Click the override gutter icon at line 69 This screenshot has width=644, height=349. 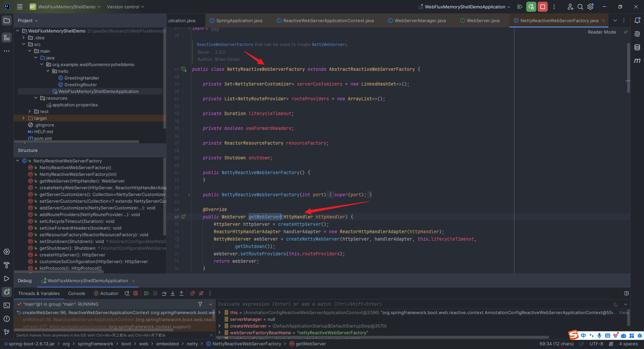183,217
